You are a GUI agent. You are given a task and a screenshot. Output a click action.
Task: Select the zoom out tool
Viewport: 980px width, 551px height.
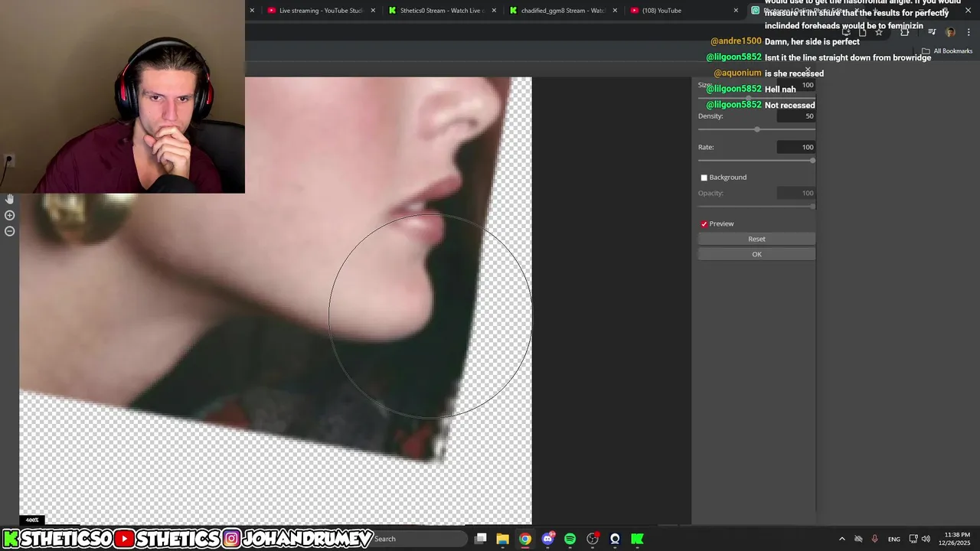coord(10,231)
